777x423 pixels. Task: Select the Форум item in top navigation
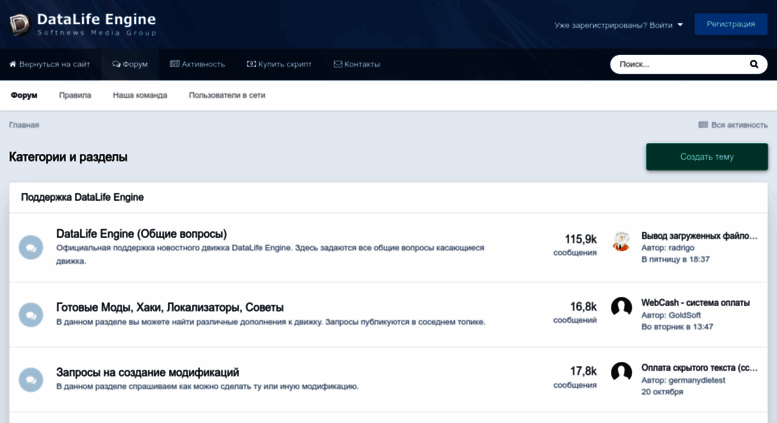(130, 64)
